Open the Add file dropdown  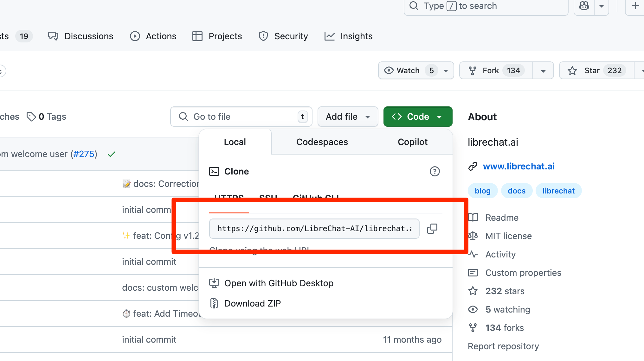(x=348, y=117)
